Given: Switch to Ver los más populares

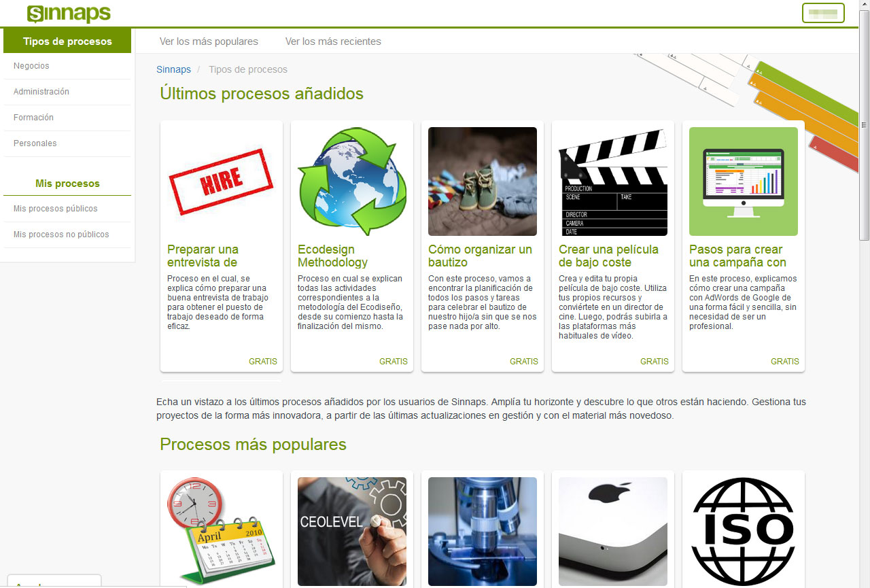Looking at the screenshot, I should [x=209, y=41].
